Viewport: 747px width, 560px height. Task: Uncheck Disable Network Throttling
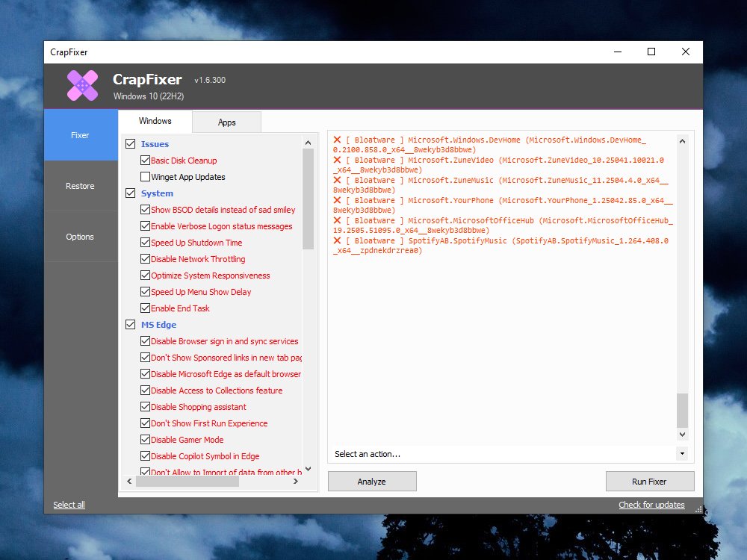pos(146,258)
